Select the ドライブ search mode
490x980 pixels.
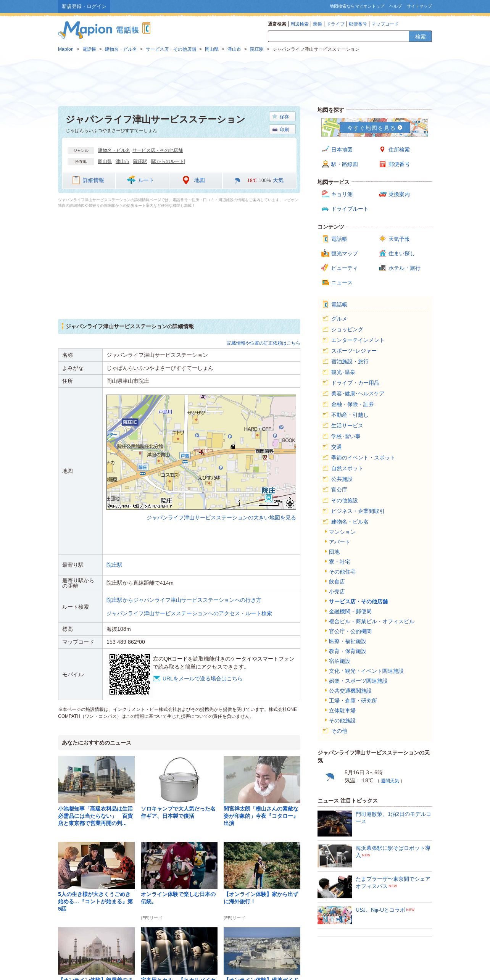pyautogui.click(x=335, y=24)
